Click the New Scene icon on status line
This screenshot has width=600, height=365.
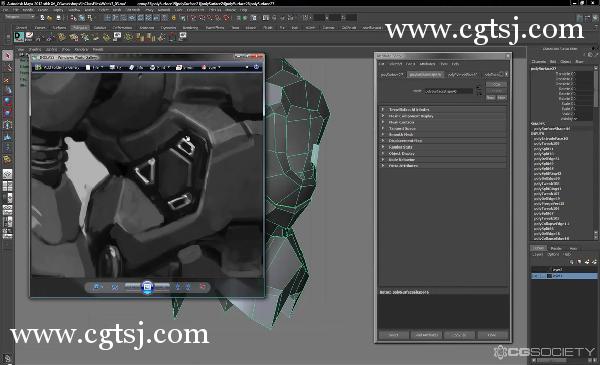tap(42, 18)
